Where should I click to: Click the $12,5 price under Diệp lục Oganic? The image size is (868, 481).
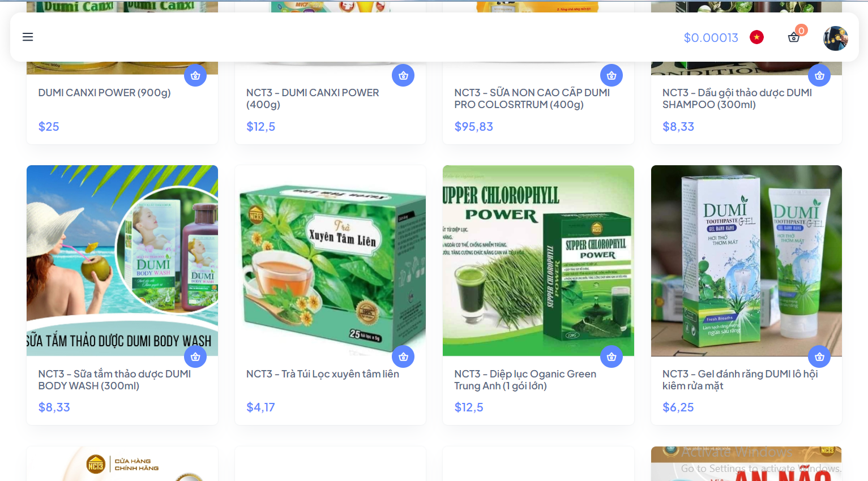[x=469, y=407]
